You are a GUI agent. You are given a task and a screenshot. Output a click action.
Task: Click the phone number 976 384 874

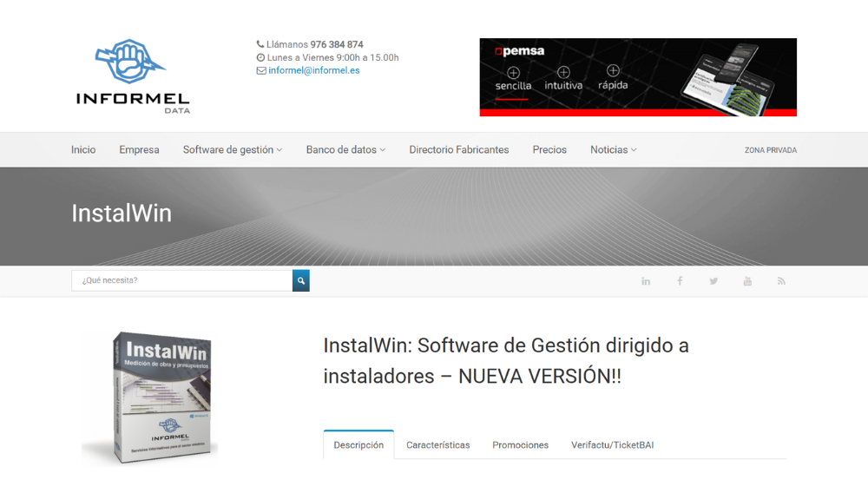click(x=337, y=44)
